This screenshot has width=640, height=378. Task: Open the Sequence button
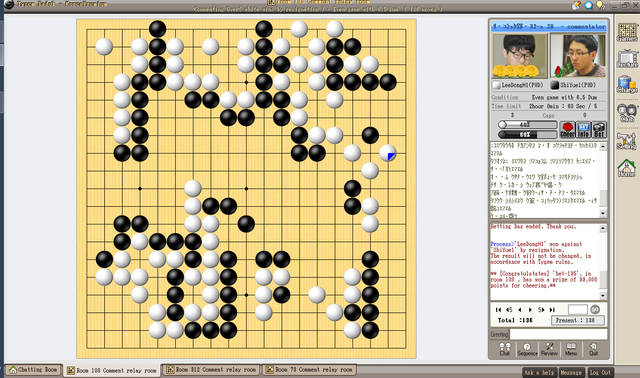[527, 349]
